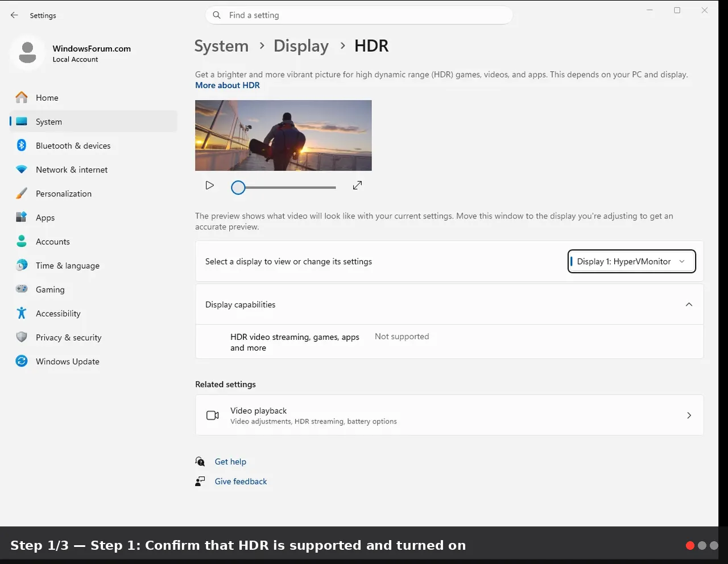The width and height of the screenshot is (728, 564).
Task: Go back to Display breadcrumb
Action: (301, 46)
